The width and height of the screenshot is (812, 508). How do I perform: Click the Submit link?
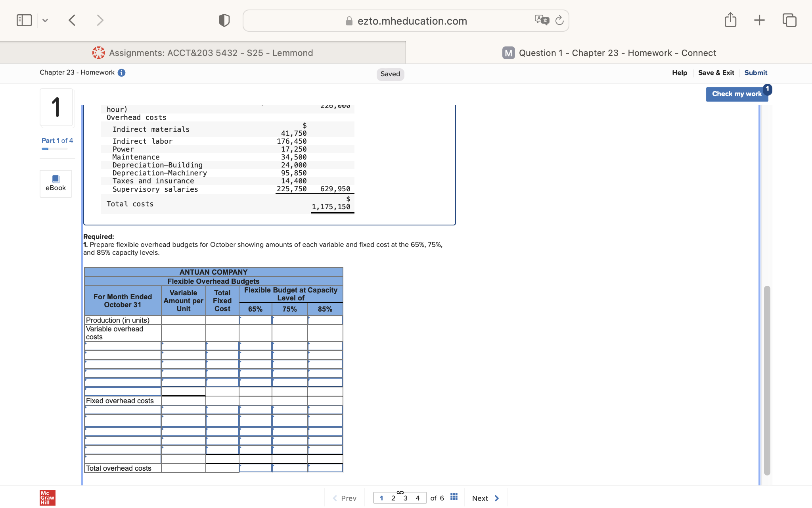pos(756,73)
